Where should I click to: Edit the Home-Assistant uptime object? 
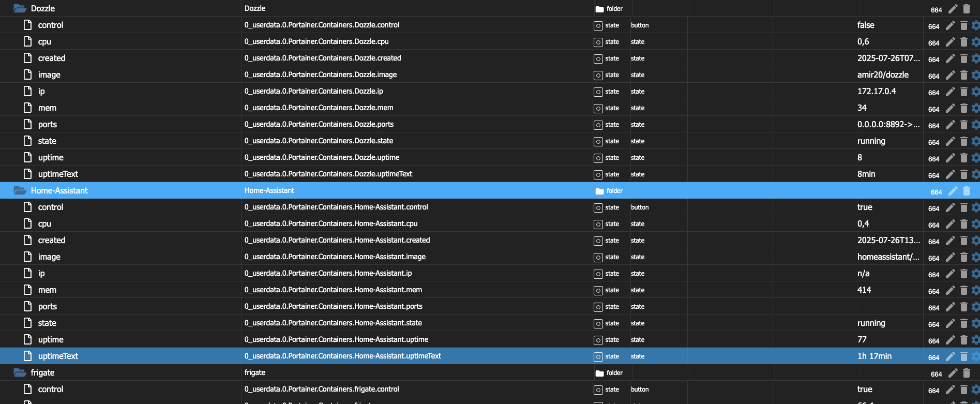pyautogui.click(x=951, y=340)
